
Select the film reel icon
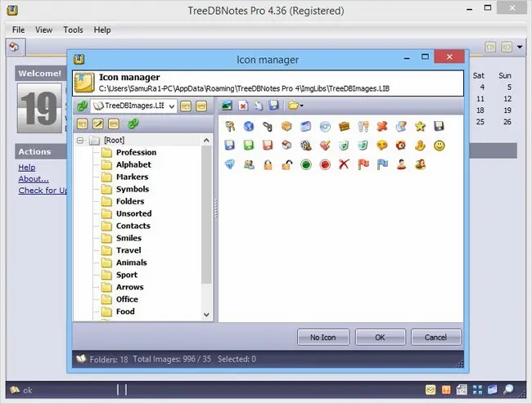click(x=306, y=146)
